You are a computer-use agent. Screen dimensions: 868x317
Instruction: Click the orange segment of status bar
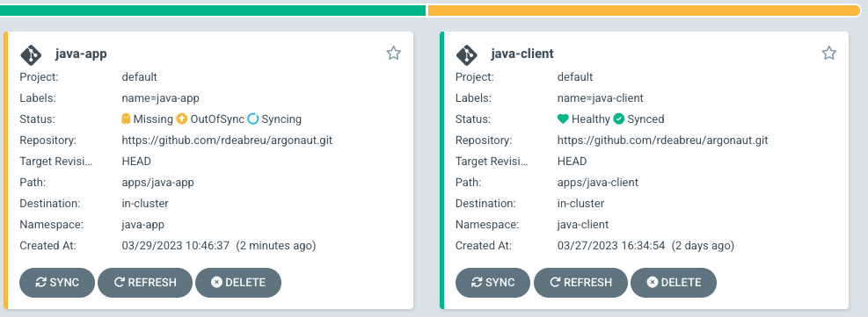tap(644, 10)
